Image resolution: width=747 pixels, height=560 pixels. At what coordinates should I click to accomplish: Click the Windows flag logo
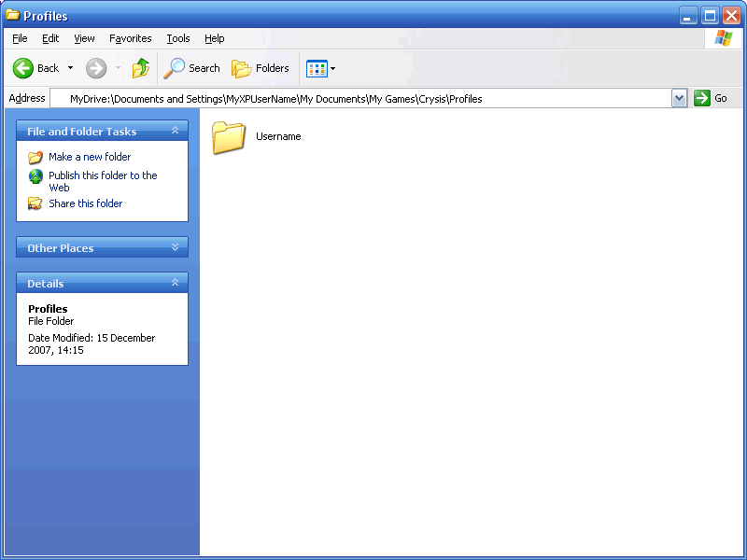(x=723, y=38)
